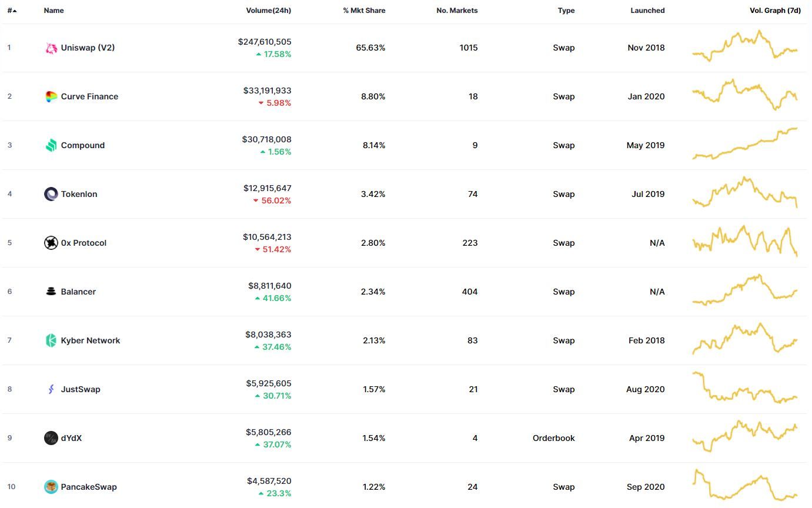
Task: Open the Curve Finance exchange link
Action: point(89,96)
